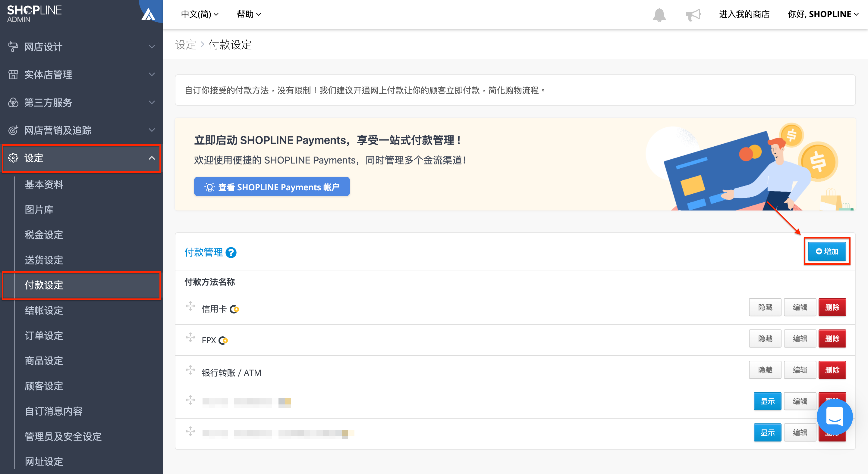
Task: Open 送货设定 in the sidebar
Action: click(44, 260)
